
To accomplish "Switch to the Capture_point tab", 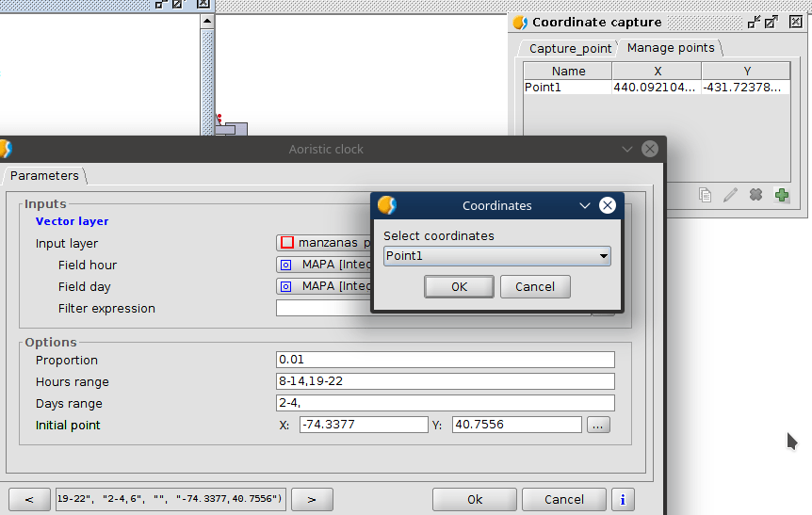I will [569, 48].
